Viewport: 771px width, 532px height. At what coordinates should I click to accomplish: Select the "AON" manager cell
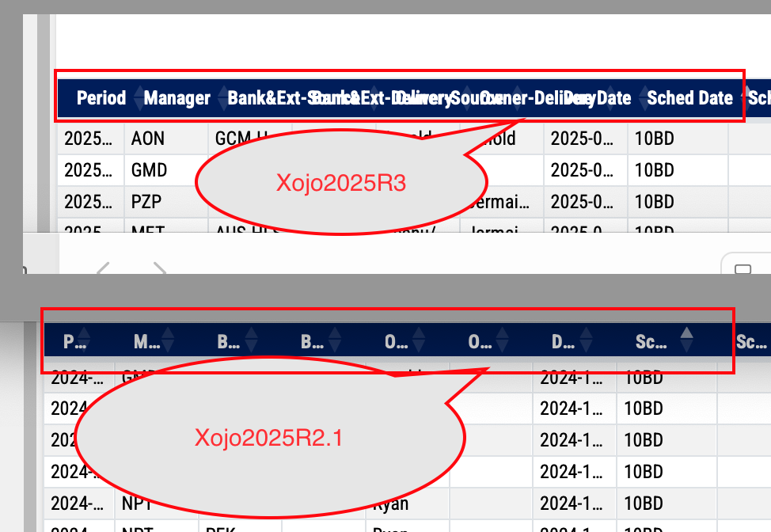[148, 139]
